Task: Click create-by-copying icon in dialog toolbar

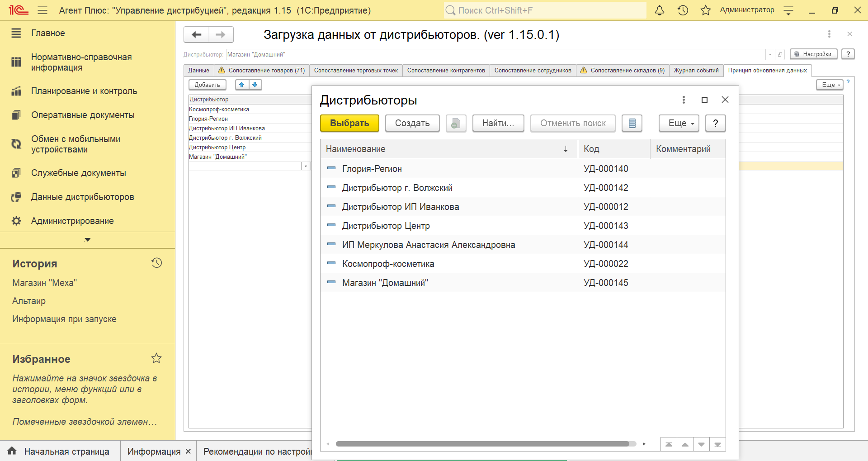Action: pos(456,123)
